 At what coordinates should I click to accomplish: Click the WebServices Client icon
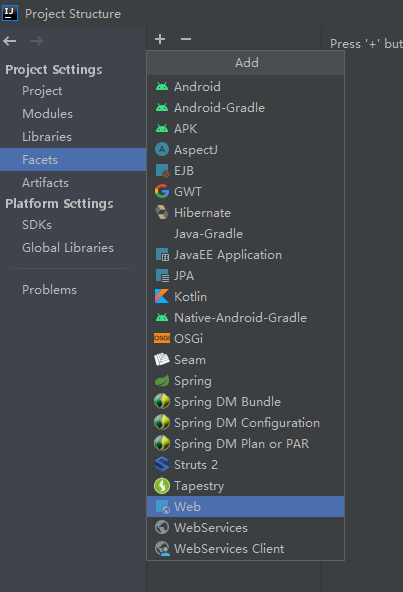pos(162,549)
